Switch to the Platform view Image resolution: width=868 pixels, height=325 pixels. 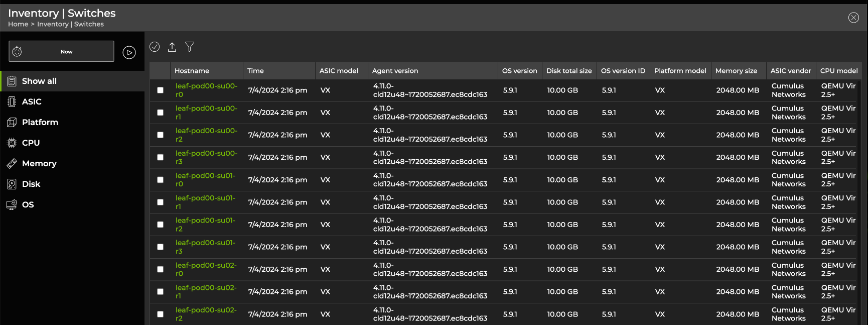click(40, 122)
